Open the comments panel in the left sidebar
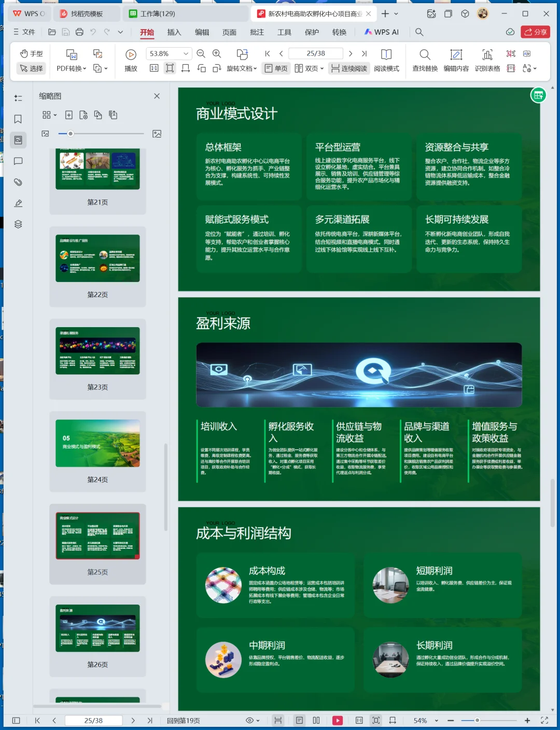Image resolution: width=560 pixels, height=730 pixels. tap(18, 161)
